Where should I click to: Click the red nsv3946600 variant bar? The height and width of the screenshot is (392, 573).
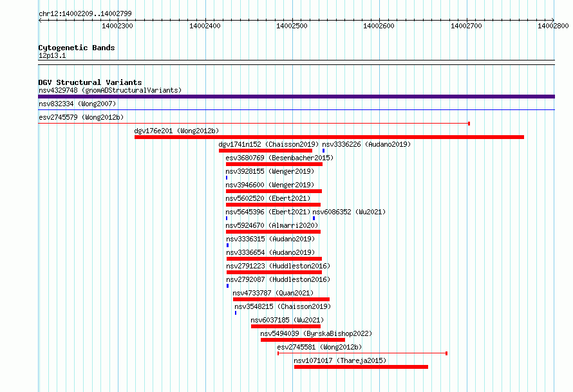(274, 191)
